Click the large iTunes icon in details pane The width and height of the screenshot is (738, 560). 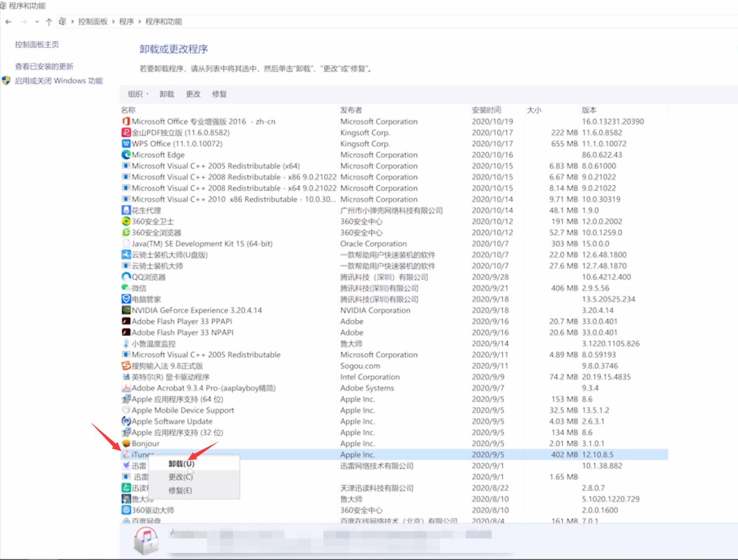[x=146, y=541]
